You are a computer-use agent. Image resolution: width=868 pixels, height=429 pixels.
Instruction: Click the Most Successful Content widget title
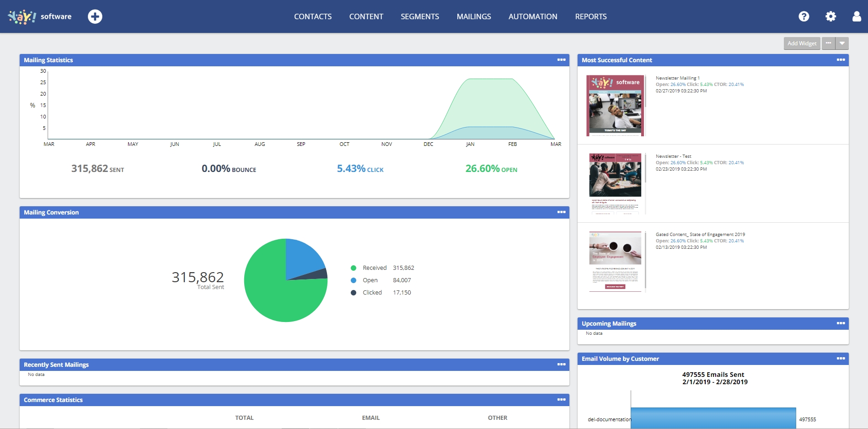click(x=617, y=60)
